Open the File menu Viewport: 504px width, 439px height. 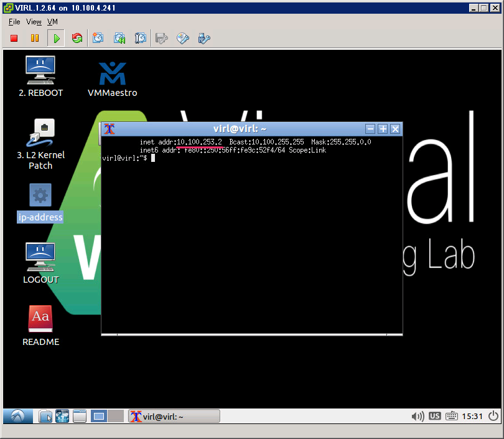click(x=14, y=22)
